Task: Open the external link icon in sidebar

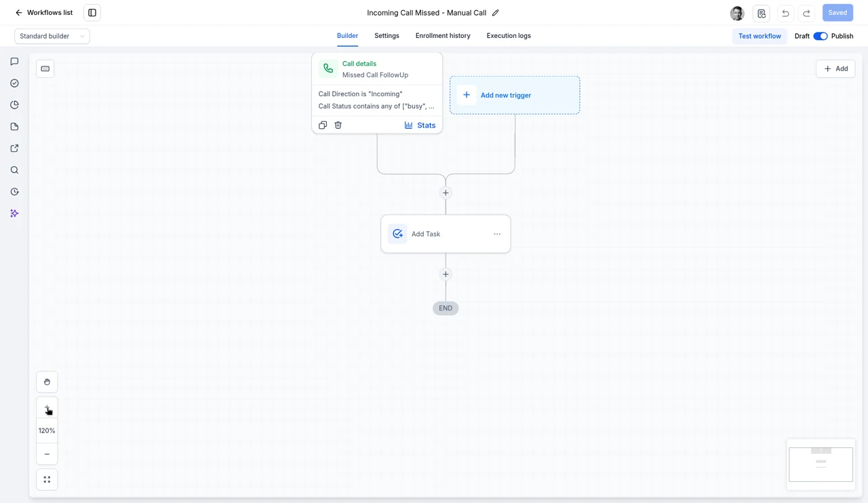Action: (14, 148)
